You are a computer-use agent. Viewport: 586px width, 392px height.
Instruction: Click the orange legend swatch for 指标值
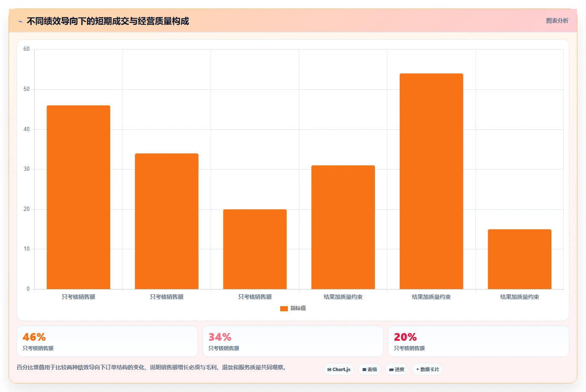[284, 308]
